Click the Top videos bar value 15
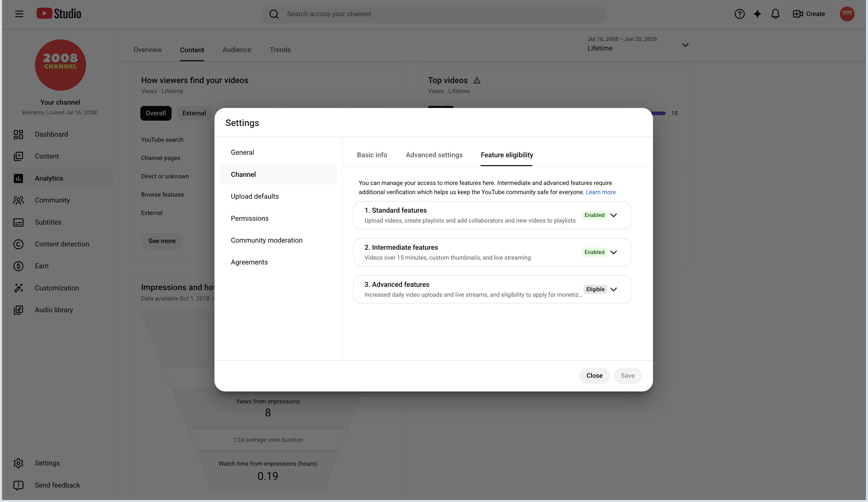Image resolution: width=868 pixels, height=502 pixels. click(674, 113)
